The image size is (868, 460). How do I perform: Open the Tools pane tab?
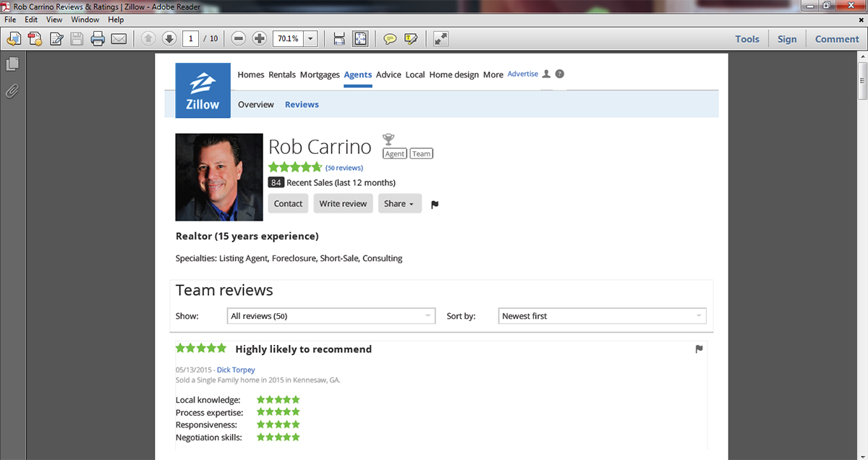(x=747, y=39)
